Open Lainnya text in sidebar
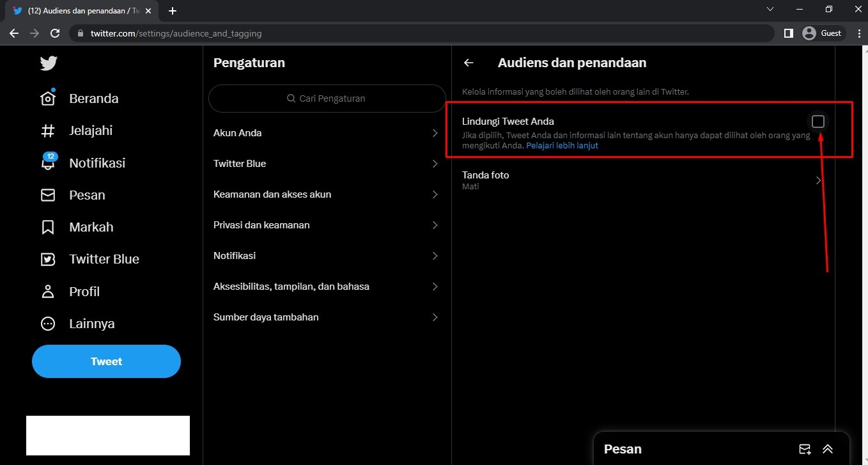 coord(92,324)
